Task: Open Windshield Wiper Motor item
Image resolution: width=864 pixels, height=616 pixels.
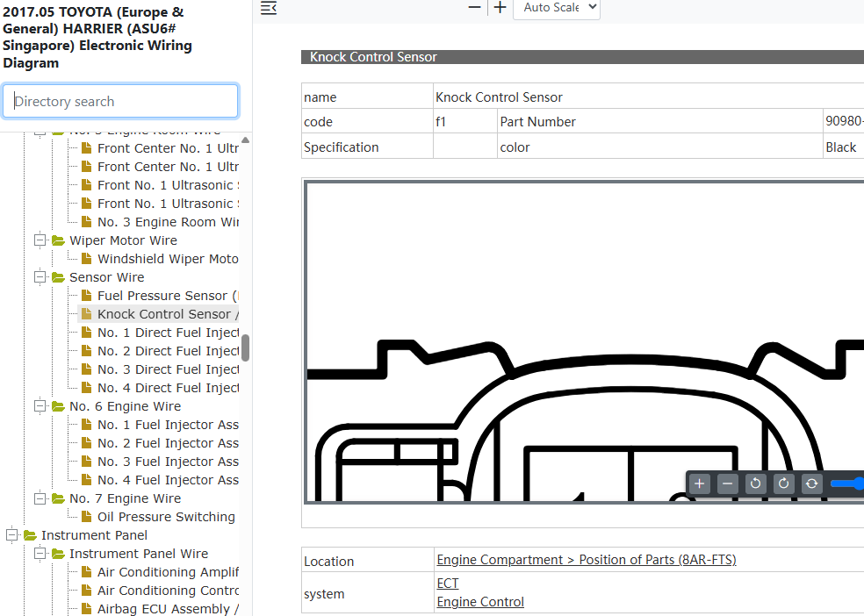Action: (x=168, y=259)
